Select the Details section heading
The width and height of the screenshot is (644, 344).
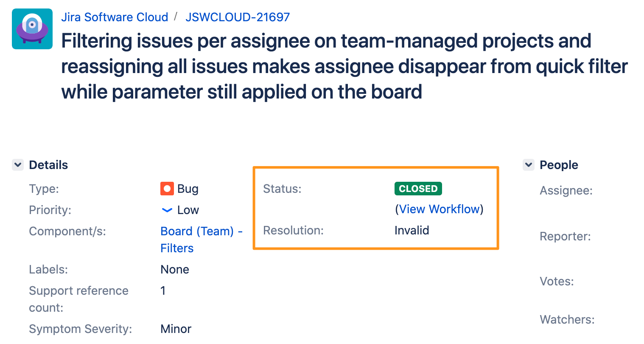[x=48, y=165]
